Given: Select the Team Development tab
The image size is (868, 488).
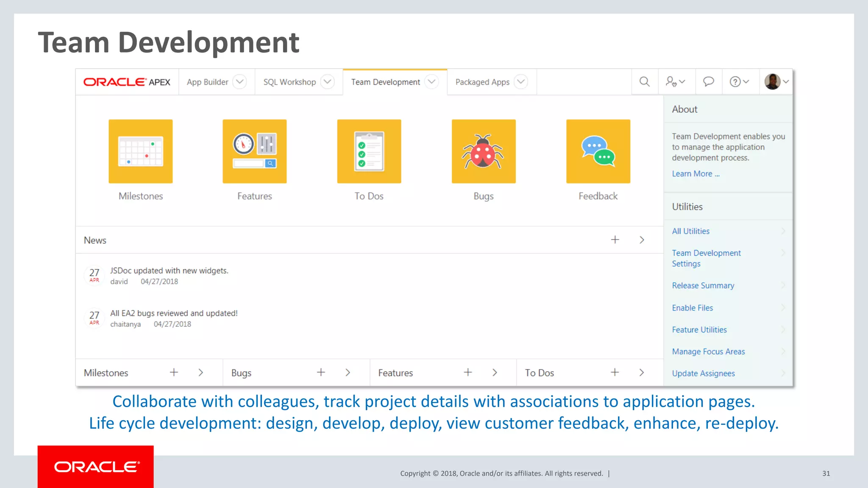Looking at the screenshot, I should [x=385, y=82].
